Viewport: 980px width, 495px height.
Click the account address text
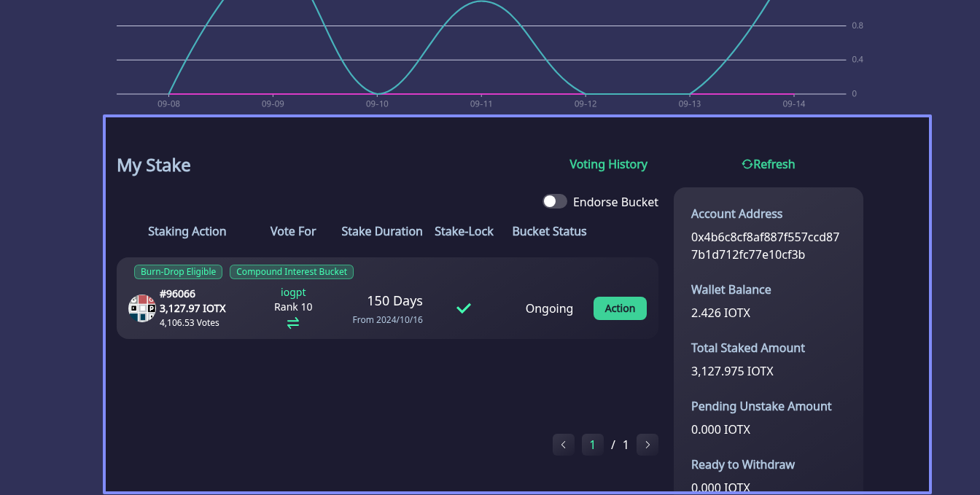765,246
